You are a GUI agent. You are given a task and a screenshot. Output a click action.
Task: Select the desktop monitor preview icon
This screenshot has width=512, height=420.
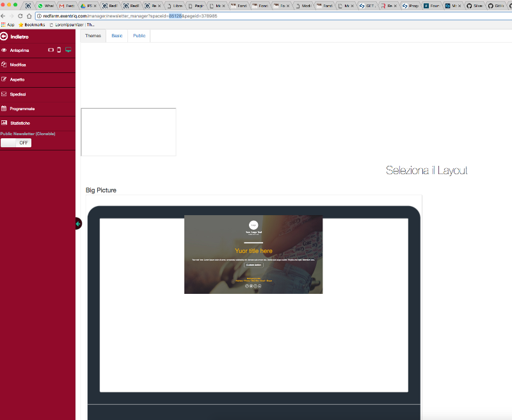68,50
